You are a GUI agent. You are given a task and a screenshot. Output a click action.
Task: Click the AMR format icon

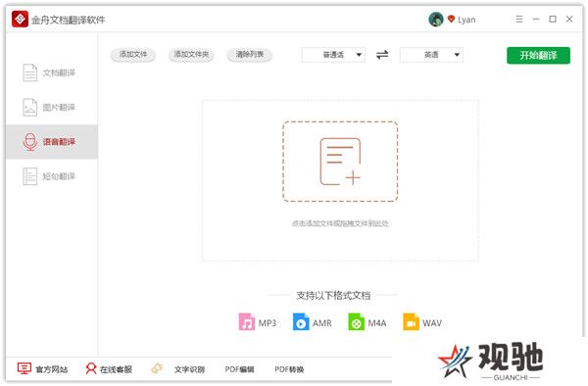click(301, 322)
